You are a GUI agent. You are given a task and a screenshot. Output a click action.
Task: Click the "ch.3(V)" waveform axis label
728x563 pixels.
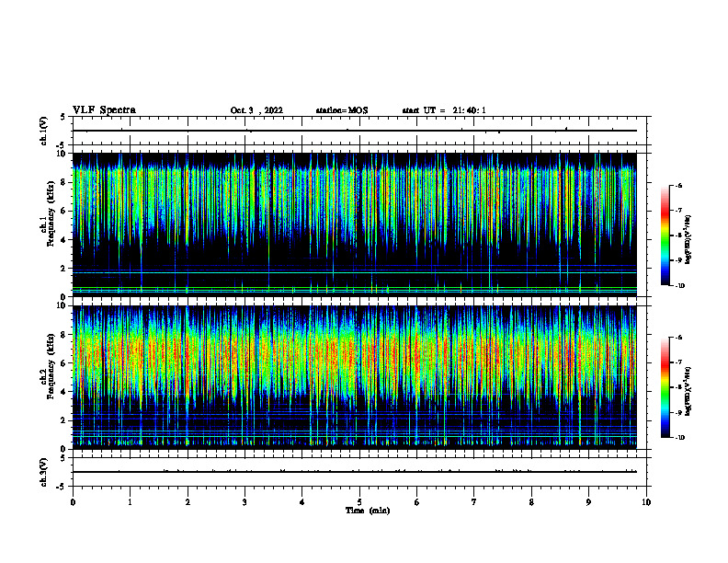[44, 472]
